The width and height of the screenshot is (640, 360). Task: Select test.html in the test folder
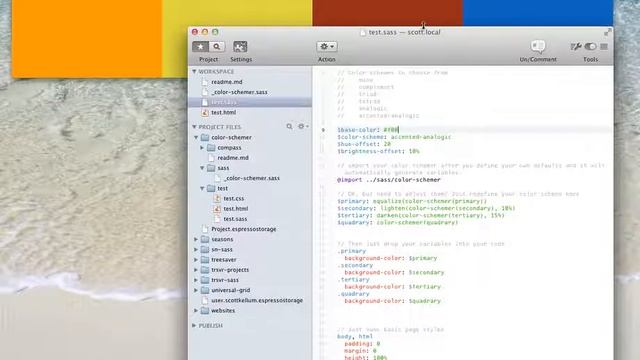[236, 209]
